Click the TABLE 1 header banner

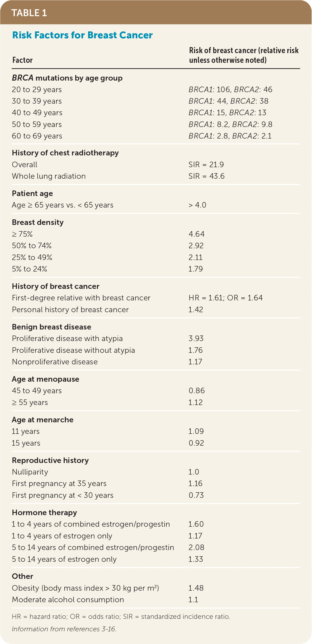pyautogui.click(x=29, y=13)
